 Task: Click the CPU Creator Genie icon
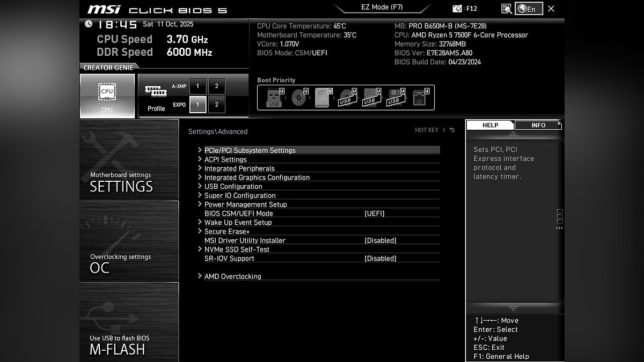107,95
